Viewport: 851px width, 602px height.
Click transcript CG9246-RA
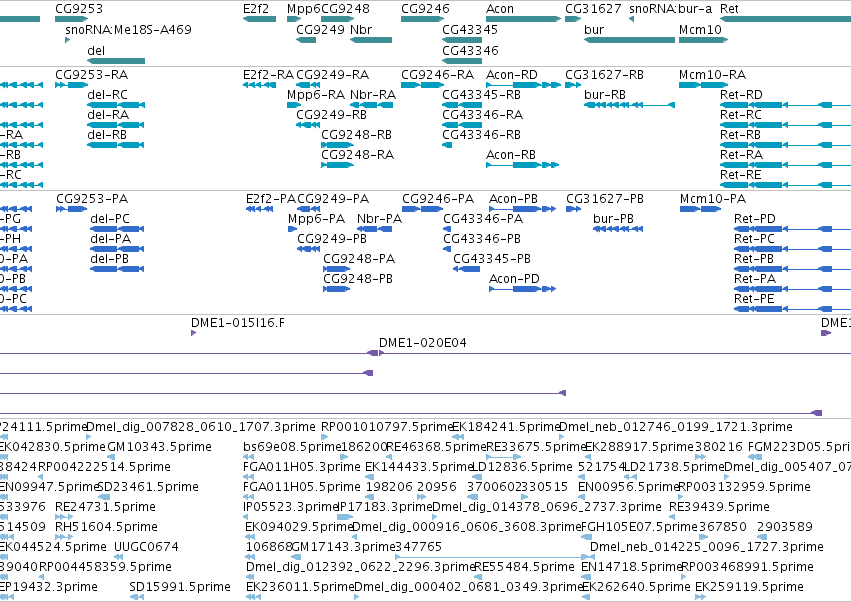point(423,85)
